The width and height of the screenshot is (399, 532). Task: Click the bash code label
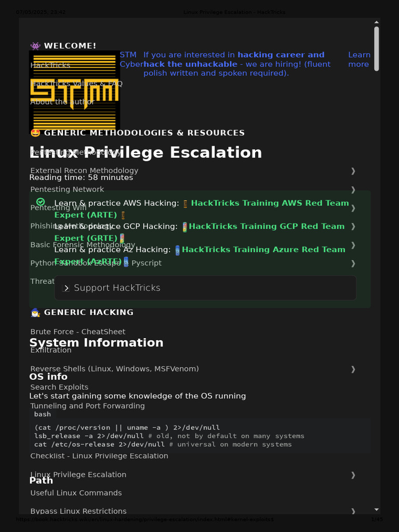pos(43,414)
